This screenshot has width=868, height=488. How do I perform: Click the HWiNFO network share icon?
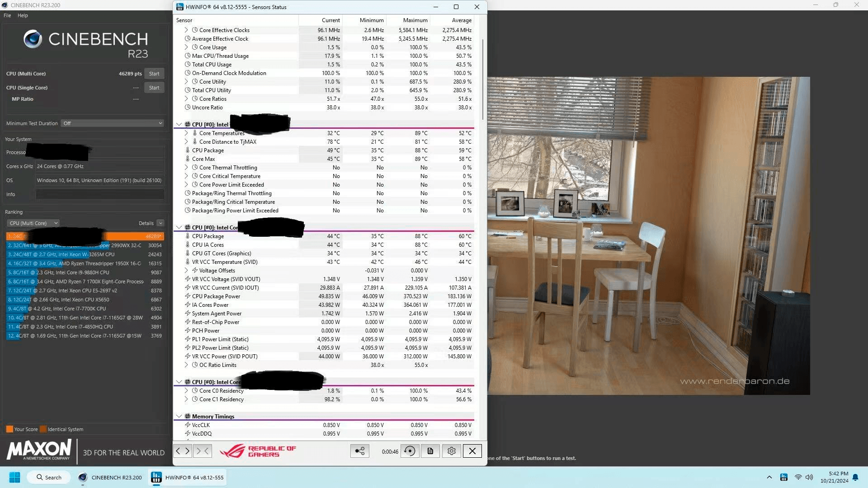tap(359, 451)
